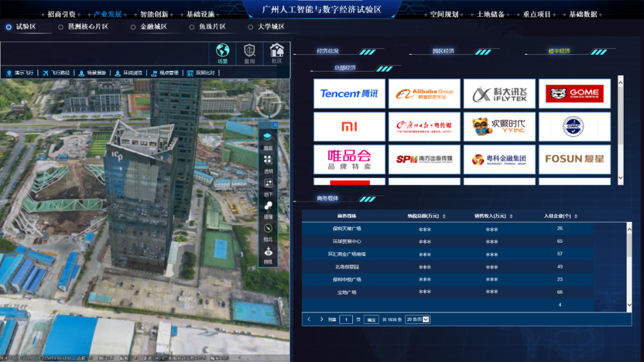
Task: Select the FOSUN 复星 logo card
Action: click(575, 159)
